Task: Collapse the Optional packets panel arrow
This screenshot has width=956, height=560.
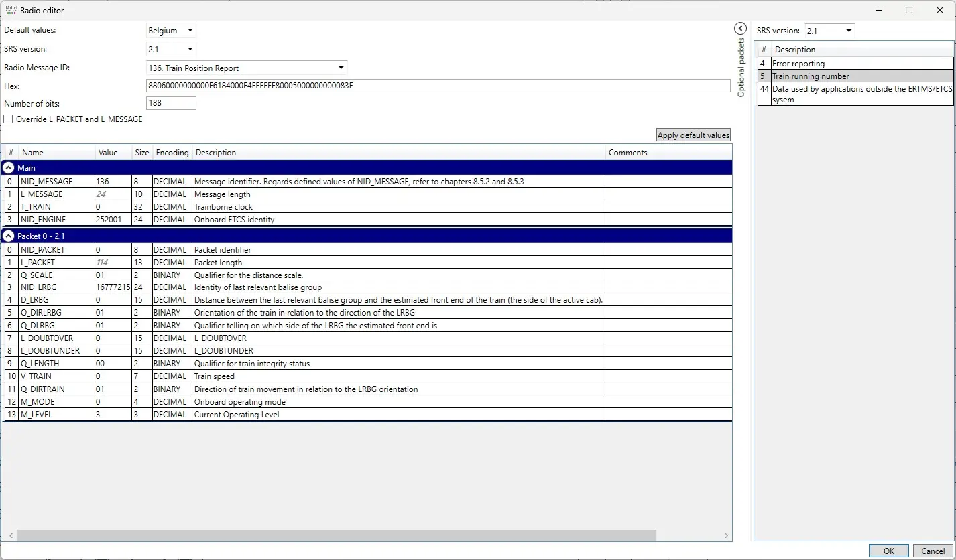Action: tap(740, 28)
